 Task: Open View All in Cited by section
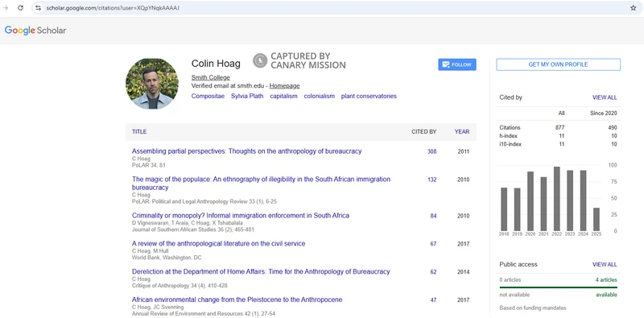[605, 97]
